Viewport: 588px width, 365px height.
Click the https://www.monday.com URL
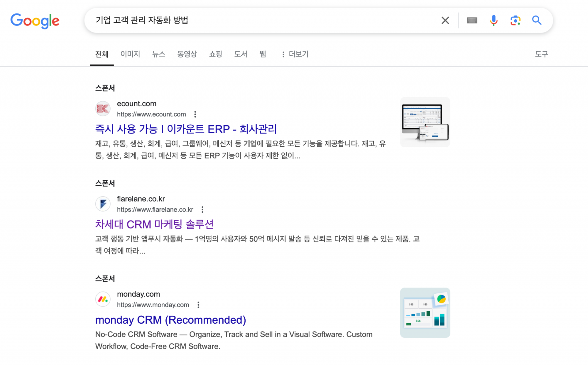pyautogui.click(x=153, y=305)
